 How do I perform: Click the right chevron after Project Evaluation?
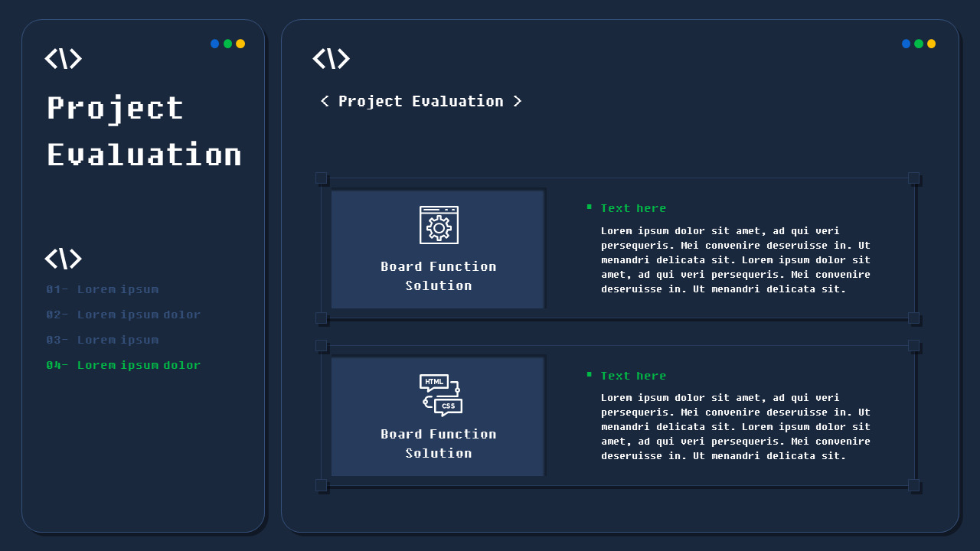[518, 100]
